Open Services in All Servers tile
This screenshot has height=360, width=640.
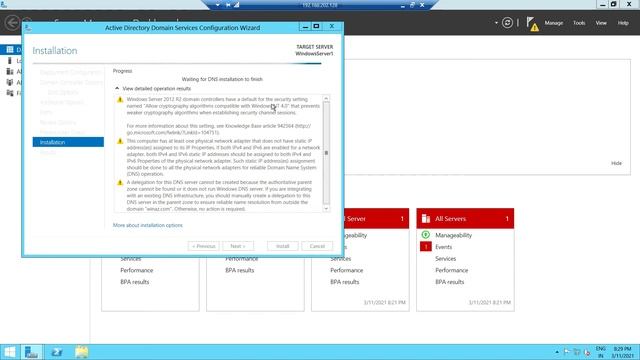tap(445, 259)
